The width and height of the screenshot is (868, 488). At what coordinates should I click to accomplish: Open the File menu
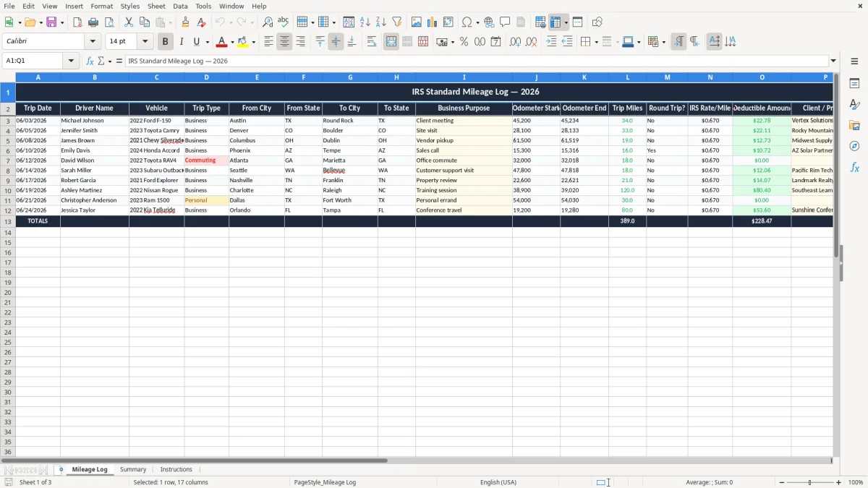[9, 6]
